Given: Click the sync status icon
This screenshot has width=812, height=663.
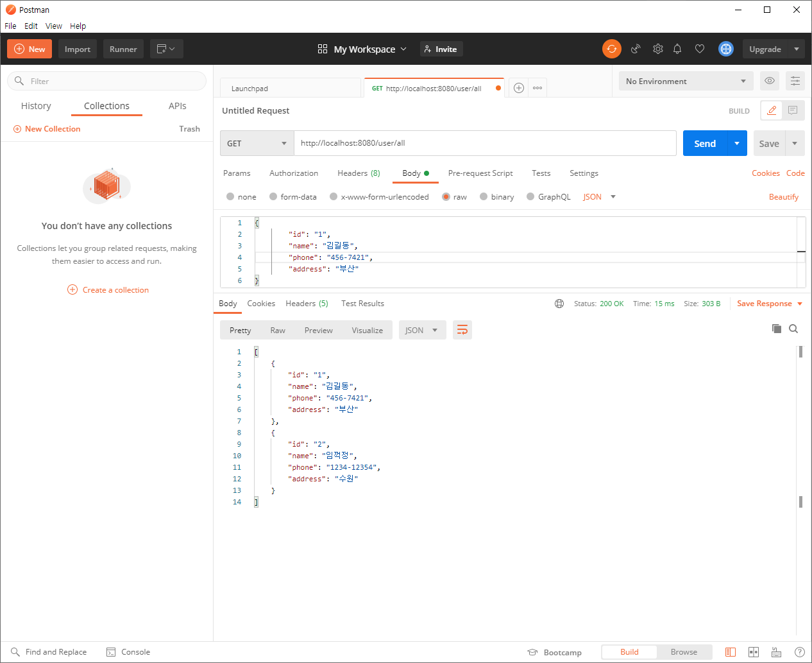Looking at the screenshot, I should [612, 49].
